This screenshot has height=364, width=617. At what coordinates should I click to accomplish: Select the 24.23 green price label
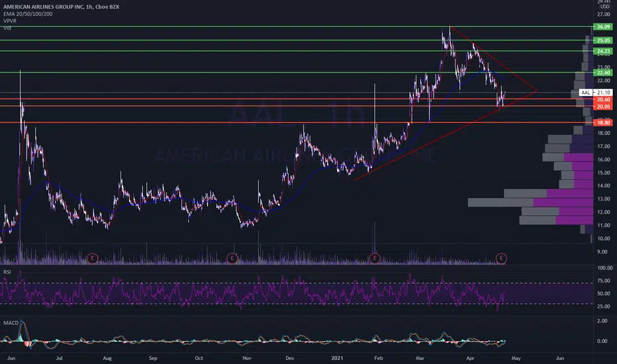[603, 51]
